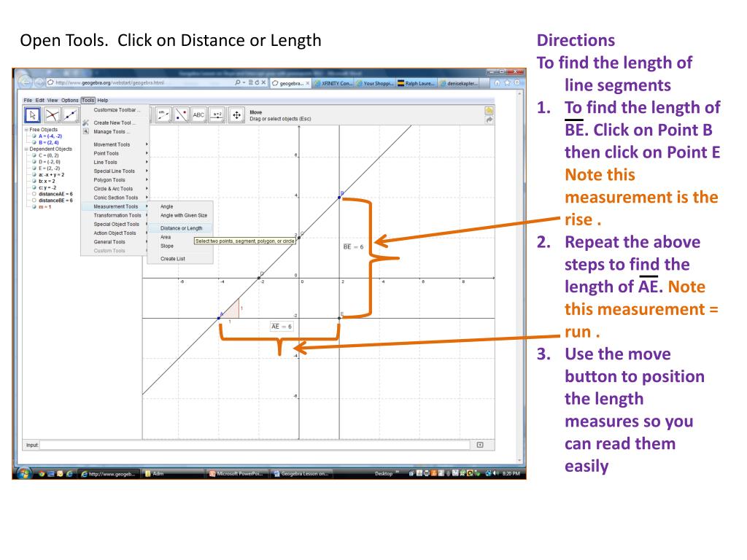Click the browser Forward arrow
Viewport: 747px width, 560px height.
click(x=39, y=82)
